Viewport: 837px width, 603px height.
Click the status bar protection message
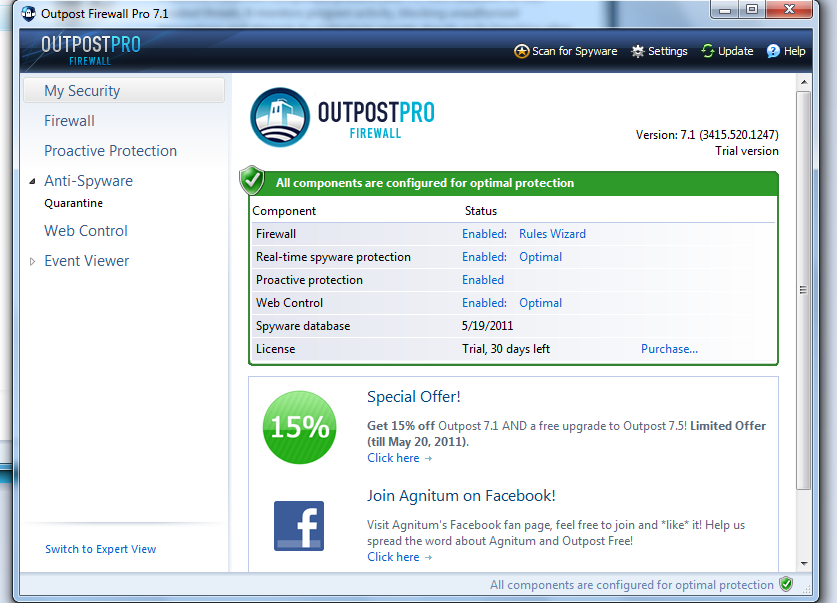631,585
